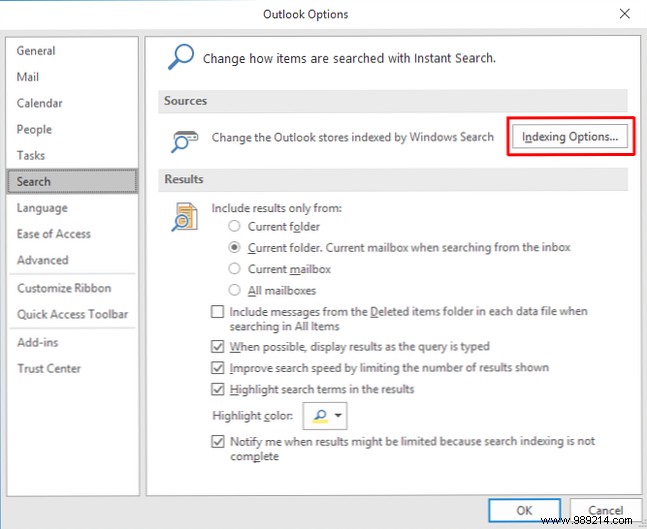Click the 'Highlight color:' label

pyautogui.click(x=253, y=416)
